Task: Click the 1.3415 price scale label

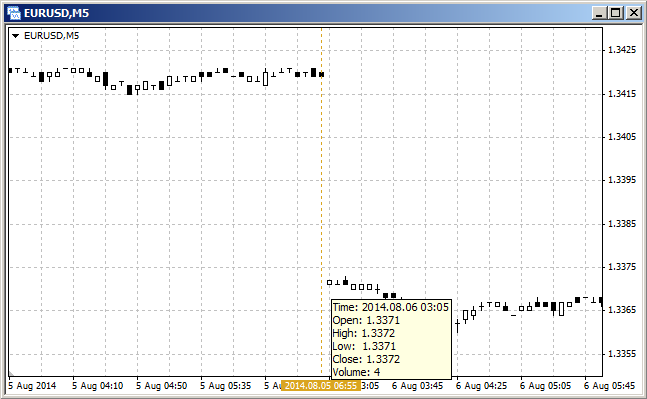Action: point(622,94)
